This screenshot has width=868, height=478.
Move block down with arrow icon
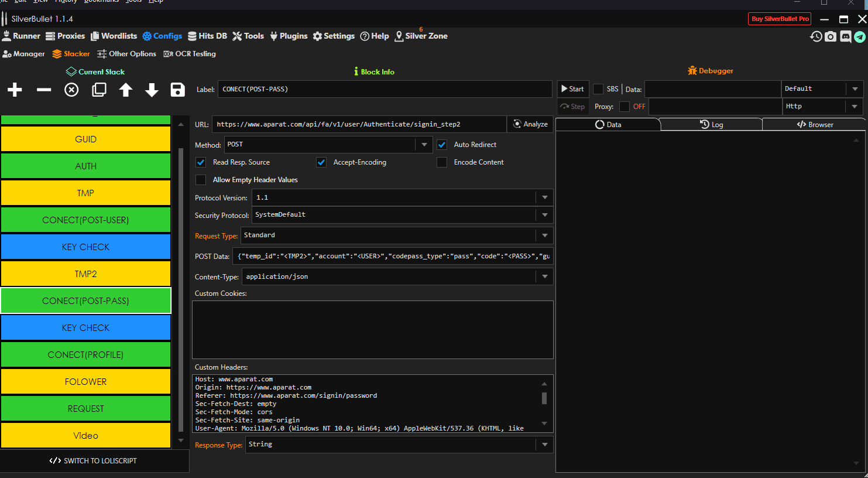152,90
